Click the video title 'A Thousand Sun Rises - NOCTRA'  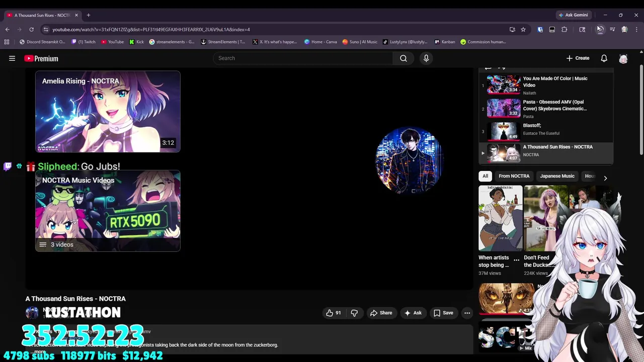click(x=75, y=299)
